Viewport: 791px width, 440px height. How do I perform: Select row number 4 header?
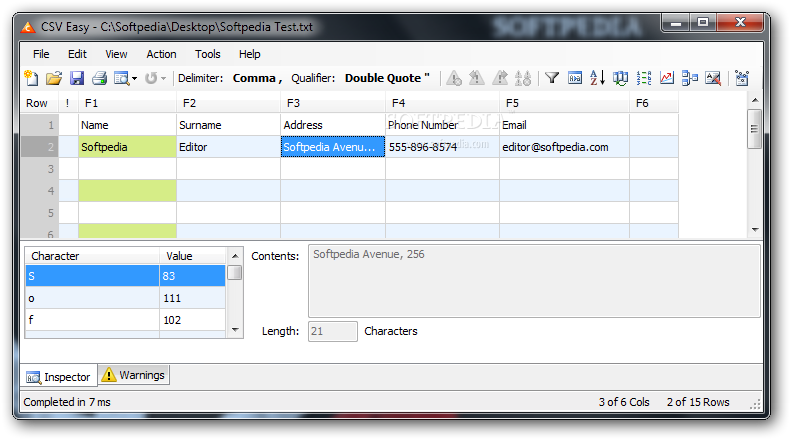(40, 191)
